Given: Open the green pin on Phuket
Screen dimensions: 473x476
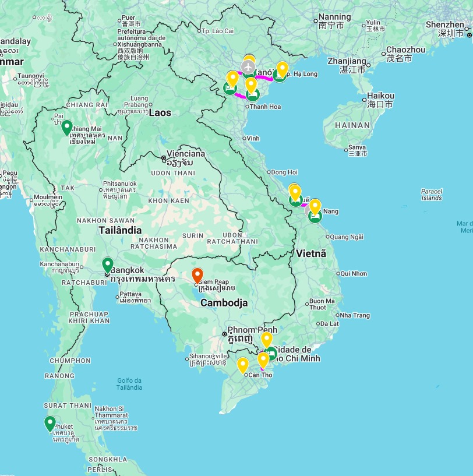Looking at the screenshot, I should (50, 423).
